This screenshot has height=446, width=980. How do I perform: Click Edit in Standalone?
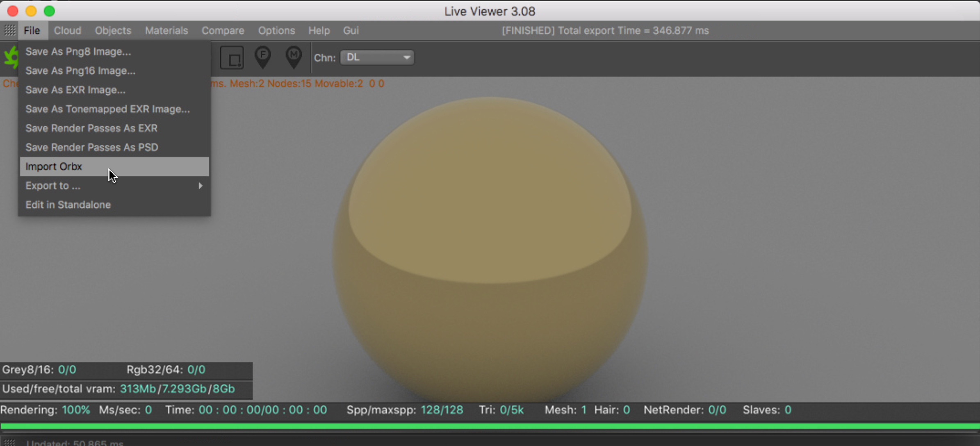(68, 205)
